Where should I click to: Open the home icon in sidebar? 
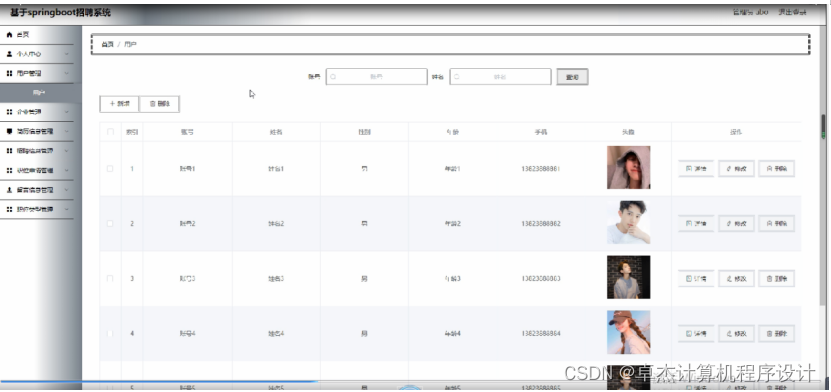tap(9, 35)
